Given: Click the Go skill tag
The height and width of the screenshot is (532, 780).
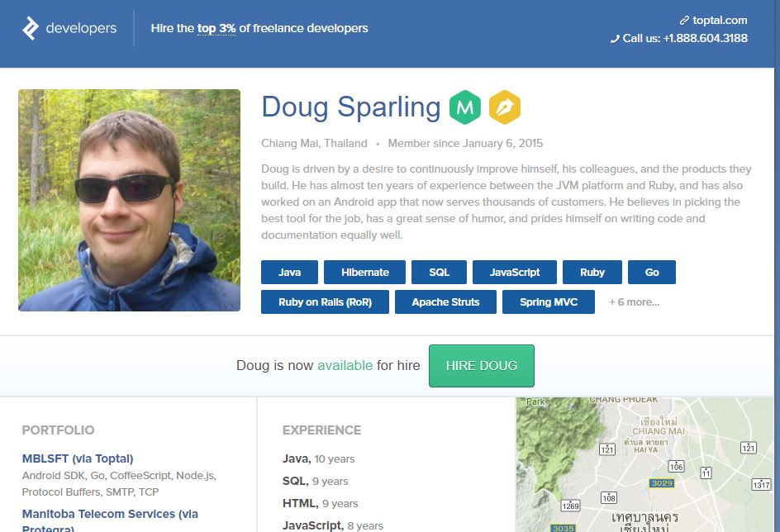Looking at the screenshot, I should pos(652,272).
